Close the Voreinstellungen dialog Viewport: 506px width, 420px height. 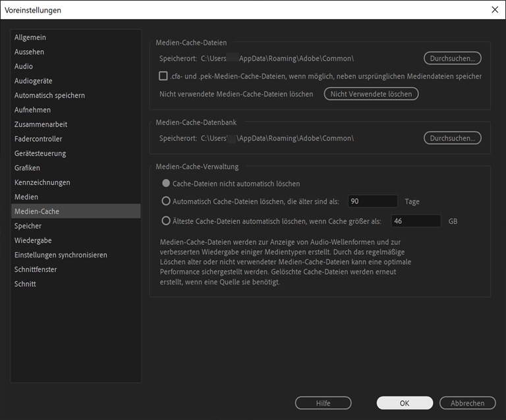click(x=495, y=10)
